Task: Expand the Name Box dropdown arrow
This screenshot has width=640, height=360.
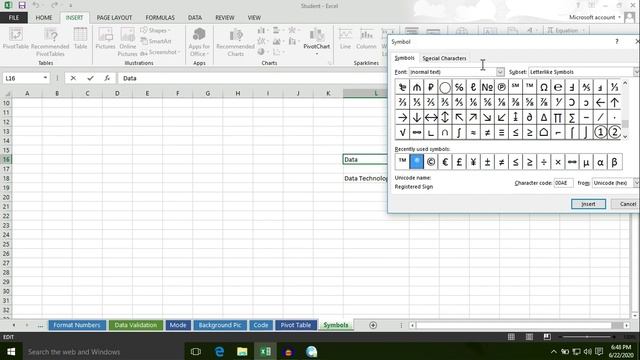Action: point(45,78)
